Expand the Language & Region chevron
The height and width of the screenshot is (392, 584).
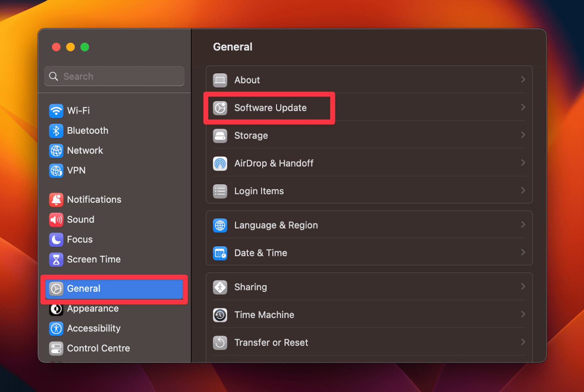coord(523,224)
